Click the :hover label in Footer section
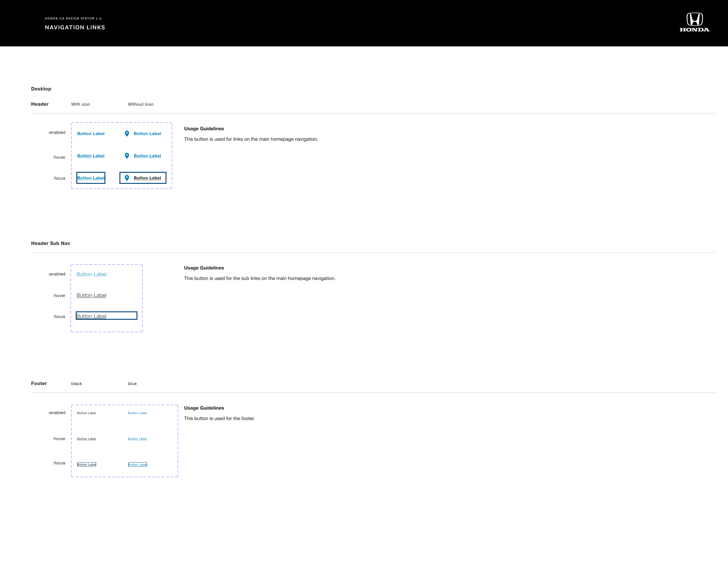The width and height of the screenshot is (728, 588). click(59, 439)
